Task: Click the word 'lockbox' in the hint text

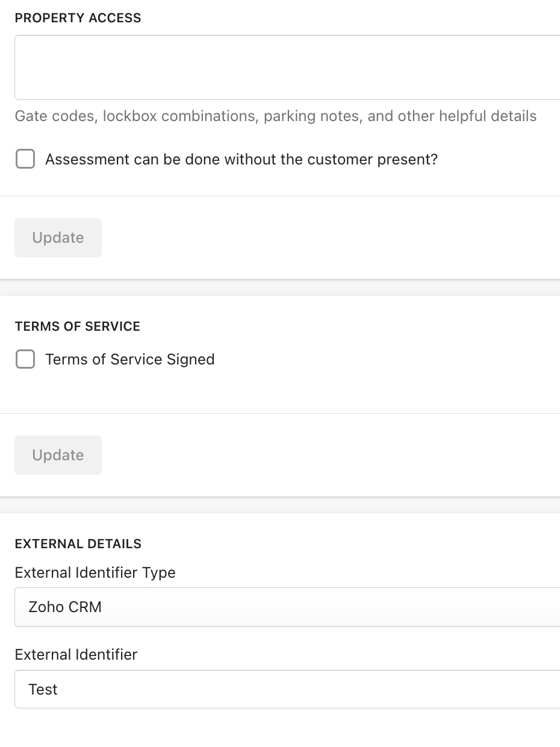Action: click(130, 116)
